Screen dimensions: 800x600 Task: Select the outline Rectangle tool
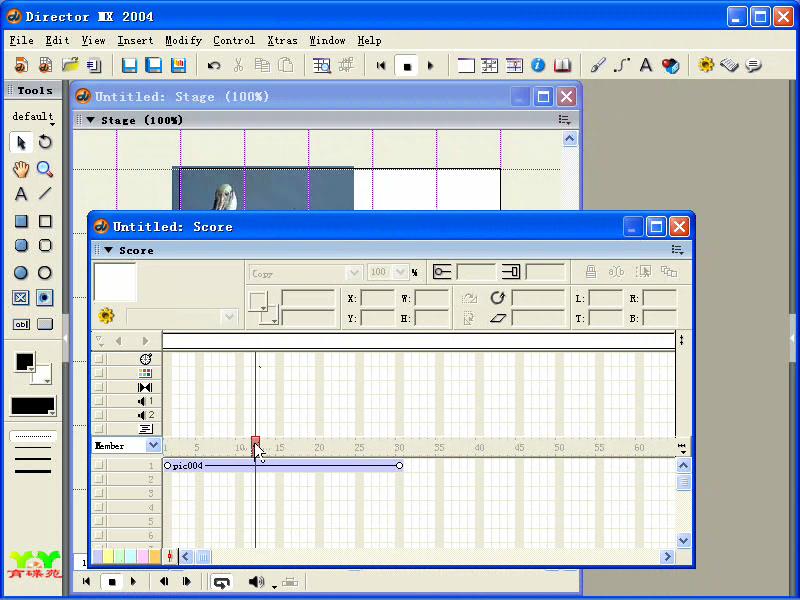(x=45, y=221)
